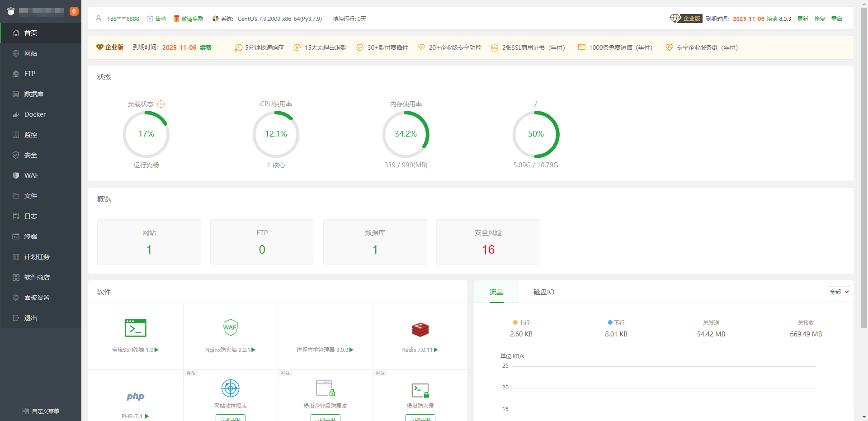Open the PHP-7.4 software icon

[136, 397]
